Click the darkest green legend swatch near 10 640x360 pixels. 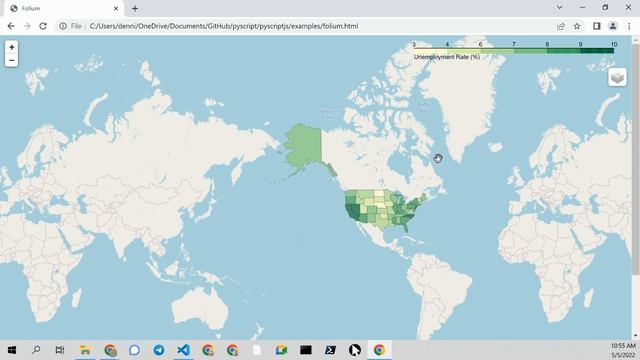597,51
